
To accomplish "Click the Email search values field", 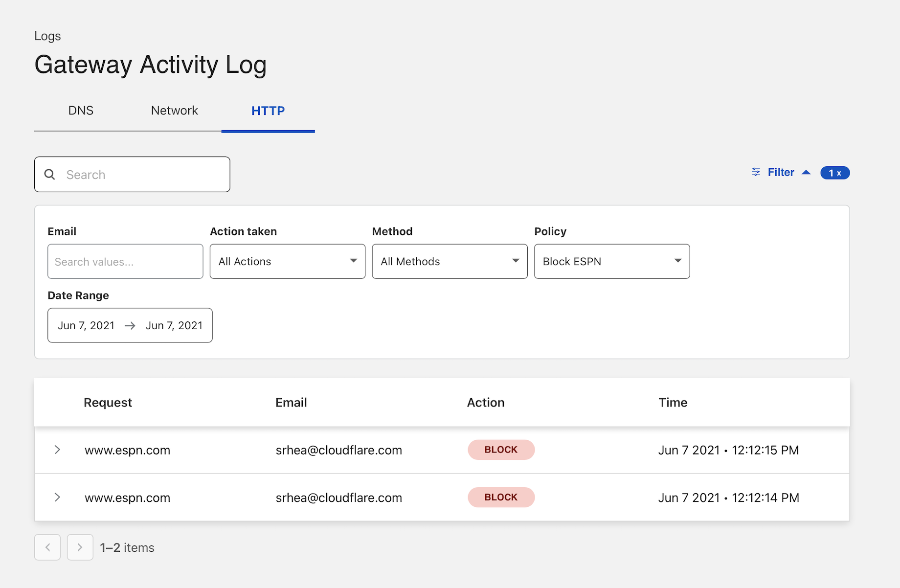I will (x=125, y=262).
